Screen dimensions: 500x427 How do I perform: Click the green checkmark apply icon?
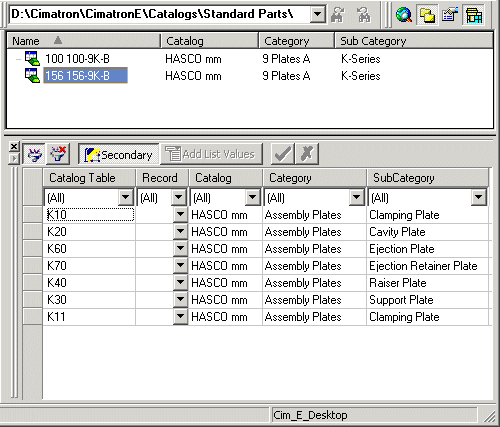tap(283, 154)
